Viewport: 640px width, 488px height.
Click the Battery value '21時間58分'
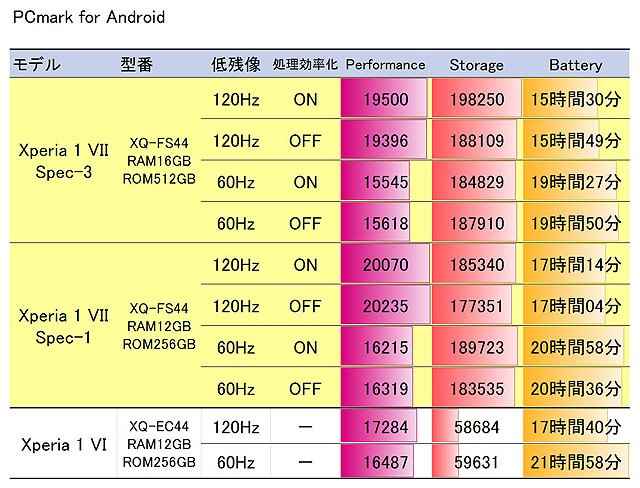[x=576, y=463]
